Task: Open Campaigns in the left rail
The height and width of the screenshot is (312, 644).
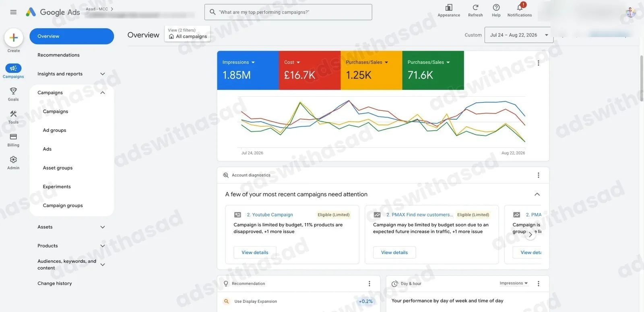Action: pos(13,71)
